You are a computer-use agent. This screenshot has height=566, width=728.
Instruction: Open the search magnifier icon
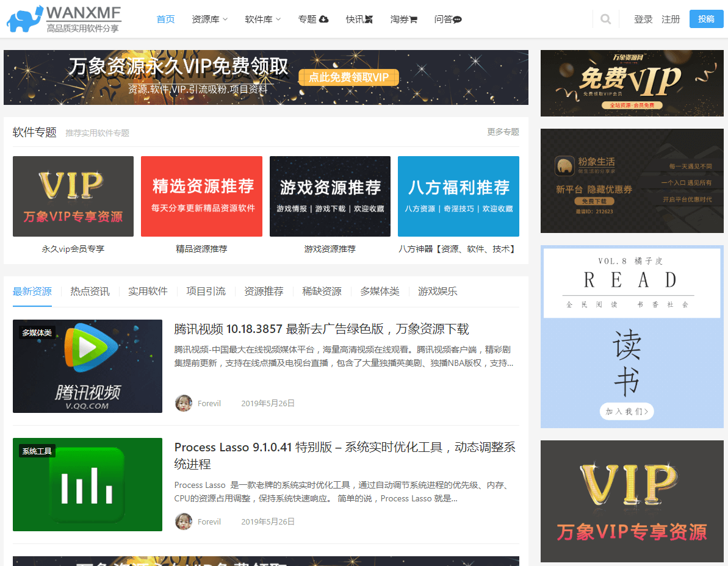[x=605, y=19]
